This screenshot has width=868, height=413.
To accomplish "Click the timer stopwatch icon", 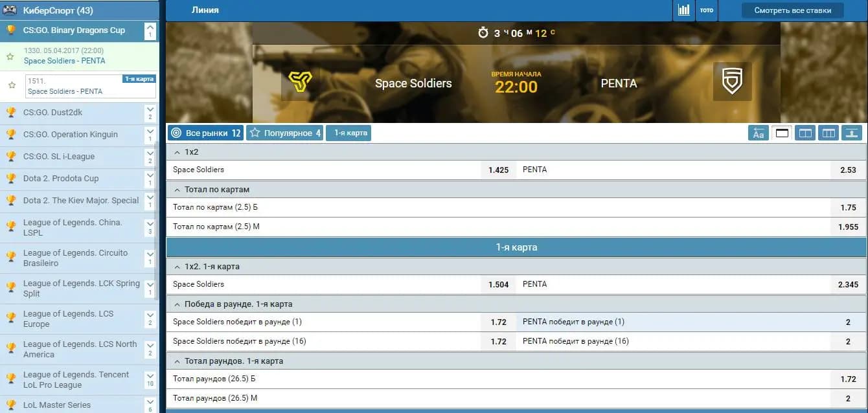I will click(x=483, y=33).
